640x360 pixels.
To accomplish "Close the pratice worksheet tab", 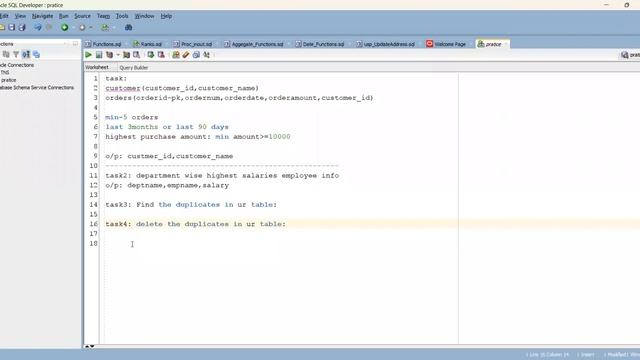I will [x=505, y=44].
